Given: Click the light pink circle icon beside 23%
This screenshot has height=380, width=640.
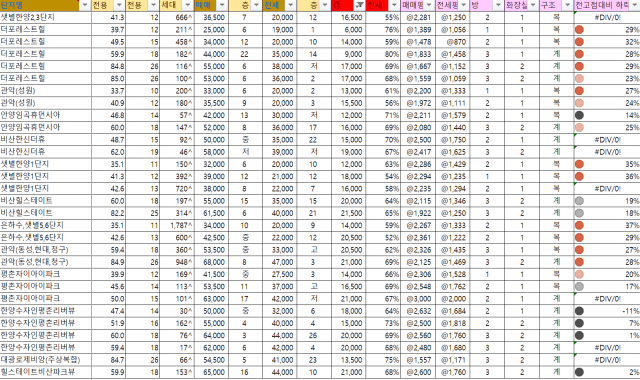Looking at the screenshot, I should coord(579,79).
